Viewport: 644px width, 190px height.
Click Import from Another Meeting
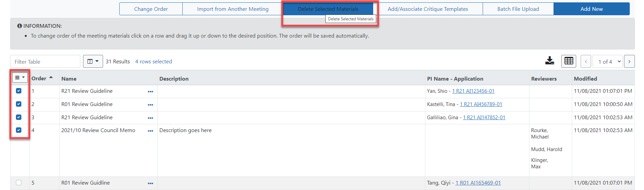[x=233, y=9]
